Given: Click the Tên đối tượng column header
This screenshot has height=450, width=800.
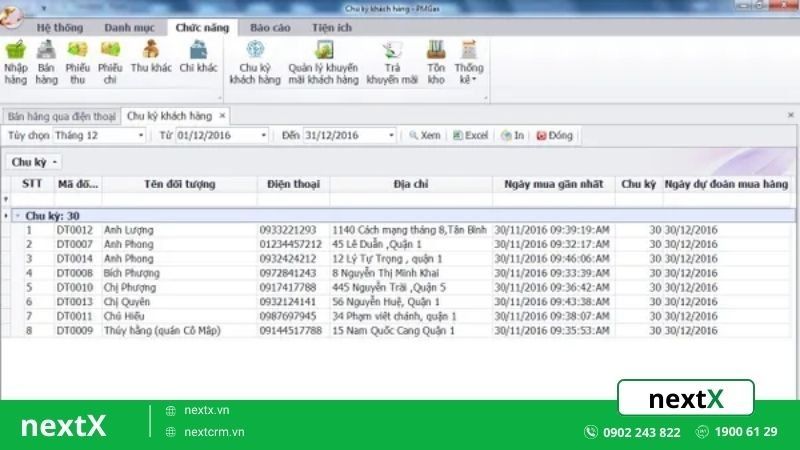Looking at the screenshot, I should point(179,184).
